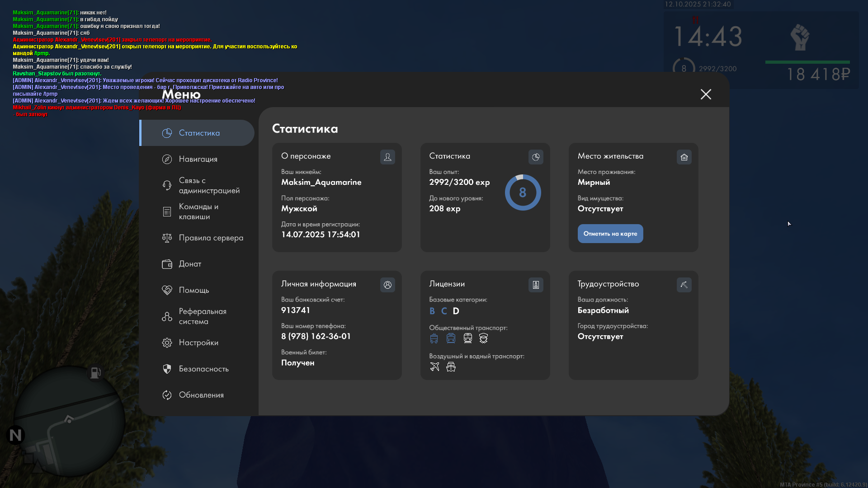Viewport: 868px width, 488px height.
Task: Click the profile icon in О персонаже card
Action: click(387, 157)
